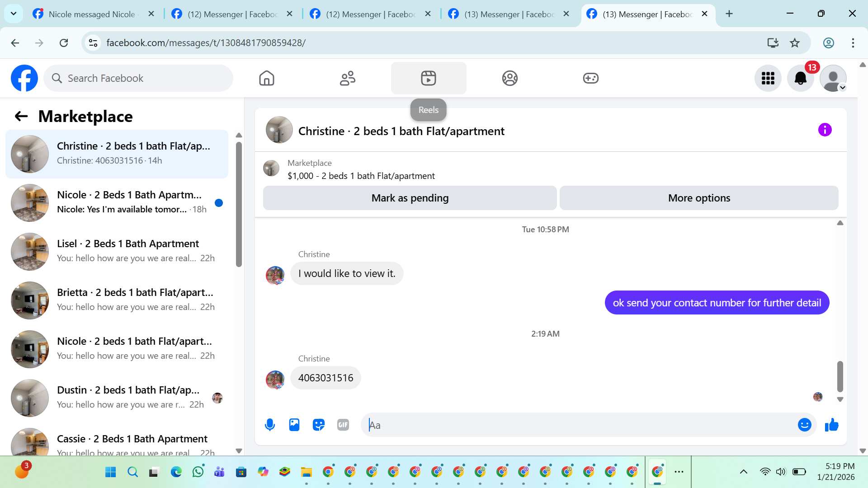Attach a file via image icon
Screen dimensions: 868x488
pos(294,425)
